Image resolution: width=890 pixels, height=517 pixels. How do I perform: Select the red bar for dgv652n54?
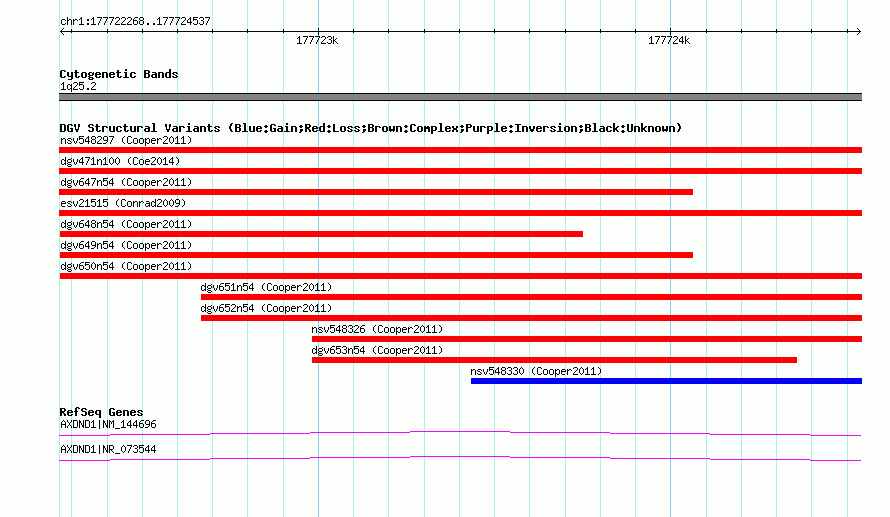(531, 318)
